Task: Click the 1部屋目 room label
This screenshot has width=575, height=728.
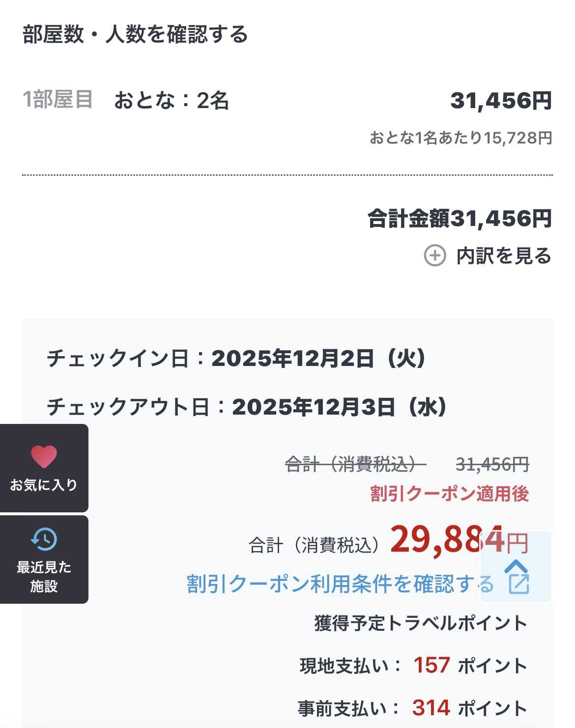Action: 57,100
